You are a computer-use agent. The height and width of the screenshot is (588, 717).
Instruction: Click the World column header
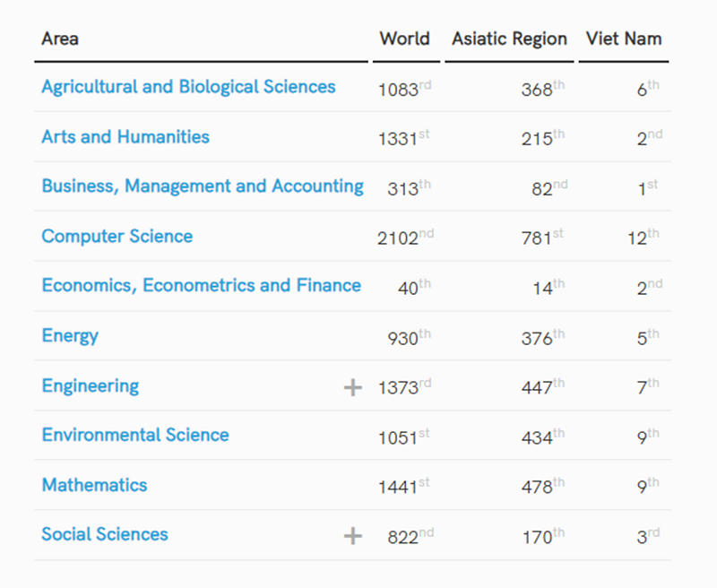click(x=404, y=39)
